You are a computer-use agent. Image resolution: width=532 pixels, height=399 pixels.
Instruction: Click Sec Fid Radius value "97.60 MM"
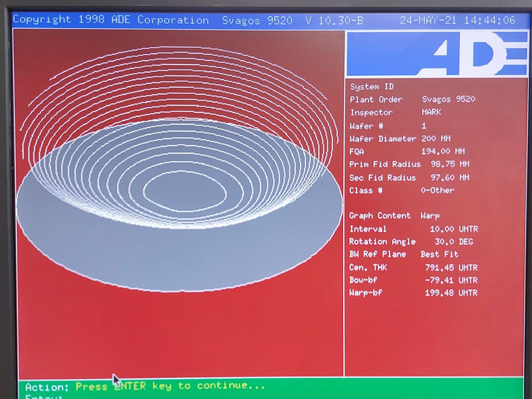click(450, 178)
